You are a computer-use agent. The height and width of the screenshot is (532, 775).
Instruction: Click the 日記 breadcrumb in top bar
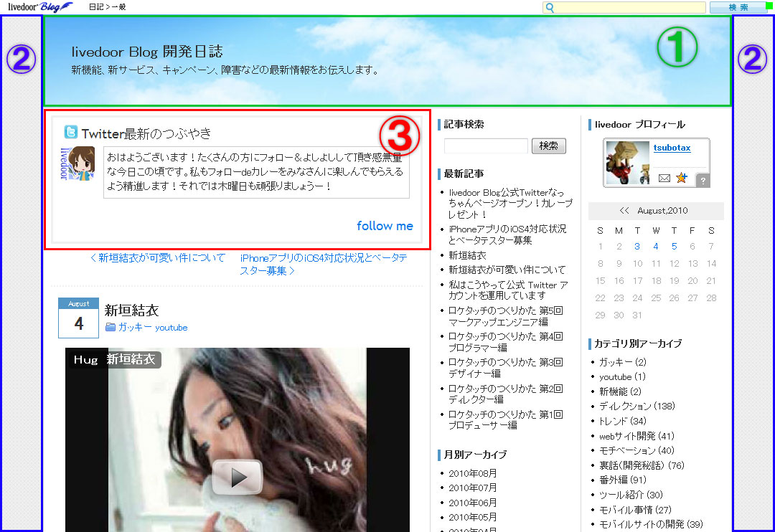(x=96, y=7)
